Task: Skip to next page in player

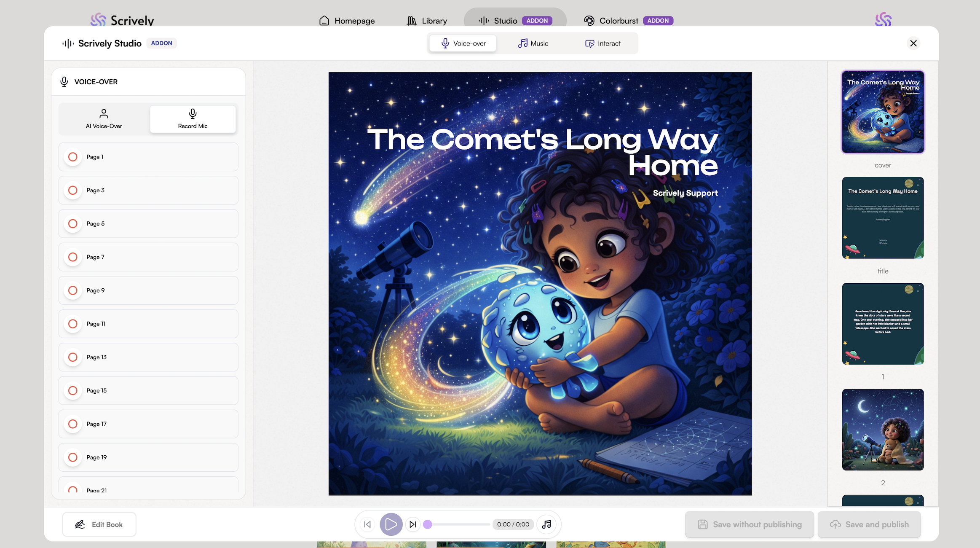Action: pyautogui.click(x=413, y=524)
